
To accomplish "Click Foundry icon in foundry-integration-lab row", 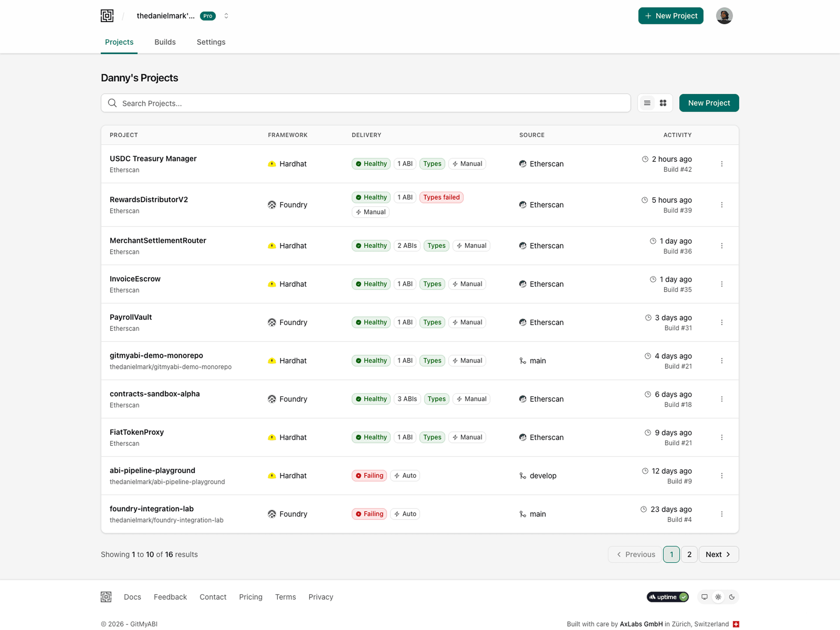I will pyautogui.click(x=272, y=514).
